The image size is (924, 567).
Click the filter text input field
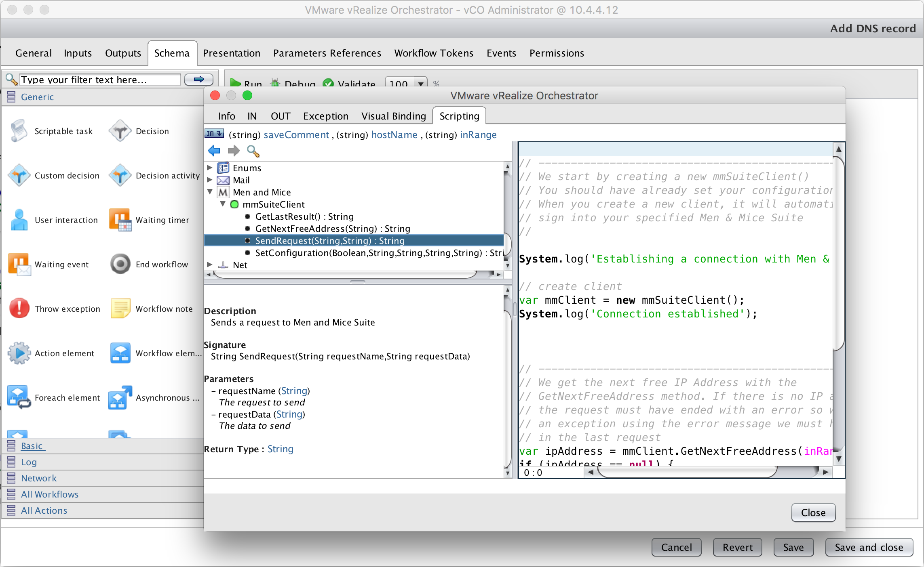100,80
